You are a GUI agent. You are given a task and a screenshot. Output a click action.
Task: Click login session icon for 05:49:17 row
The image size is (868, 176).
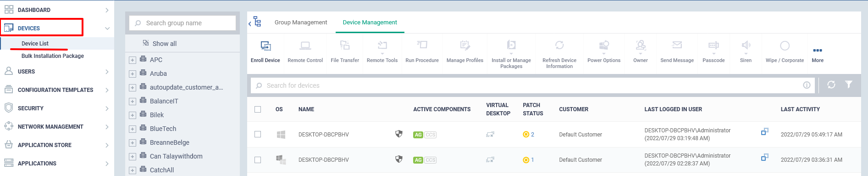coord(764,131)
